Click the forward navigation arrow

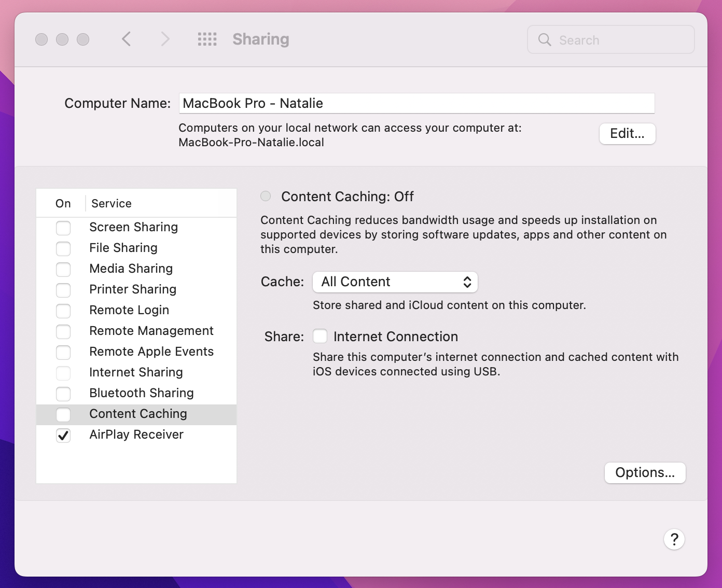click(164, 39)
